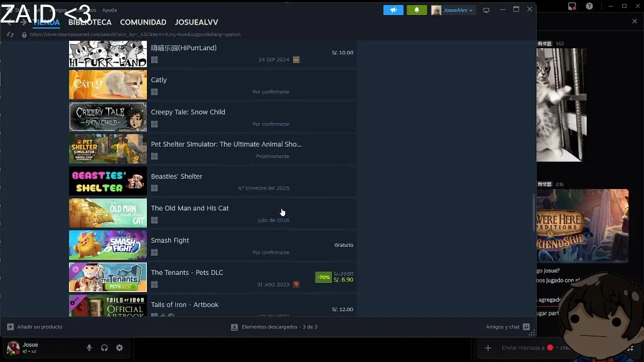Click 'Añadir un producto' button

[x=35, y=327]
